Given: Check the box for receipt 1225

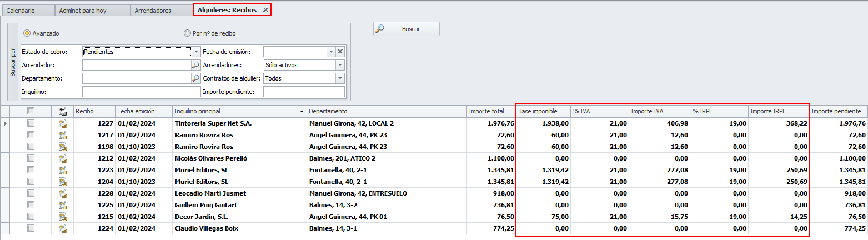Looking at the screenshot, I should click(x=31, y=204).
